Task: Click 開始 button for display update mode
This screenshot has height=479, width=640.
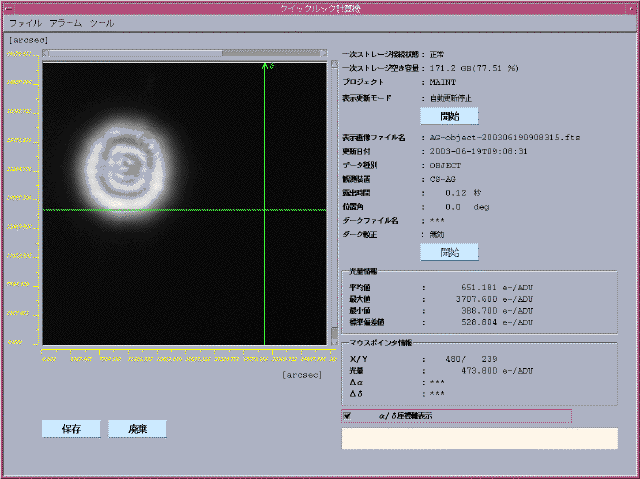Action: (x=449, y=116)
